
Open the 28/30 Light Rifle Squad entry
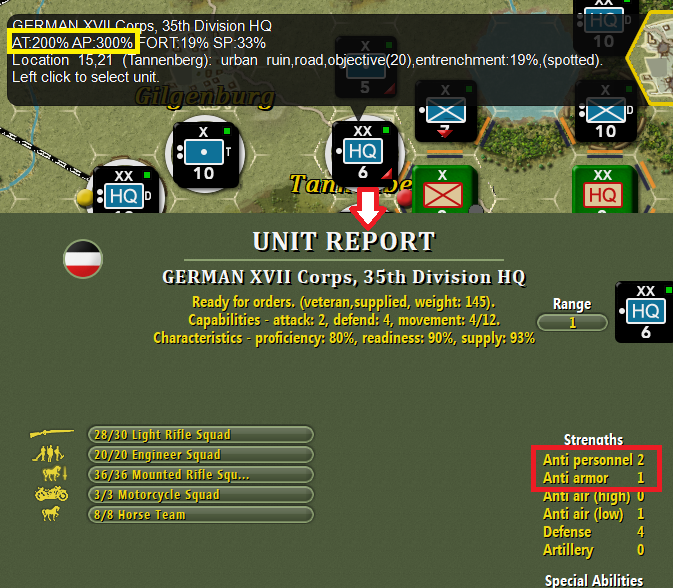click(x=201, y=434)
